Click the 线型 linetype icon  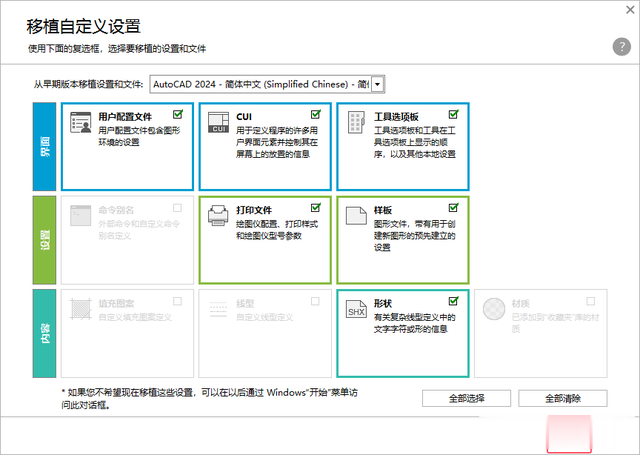coord(218,309)
